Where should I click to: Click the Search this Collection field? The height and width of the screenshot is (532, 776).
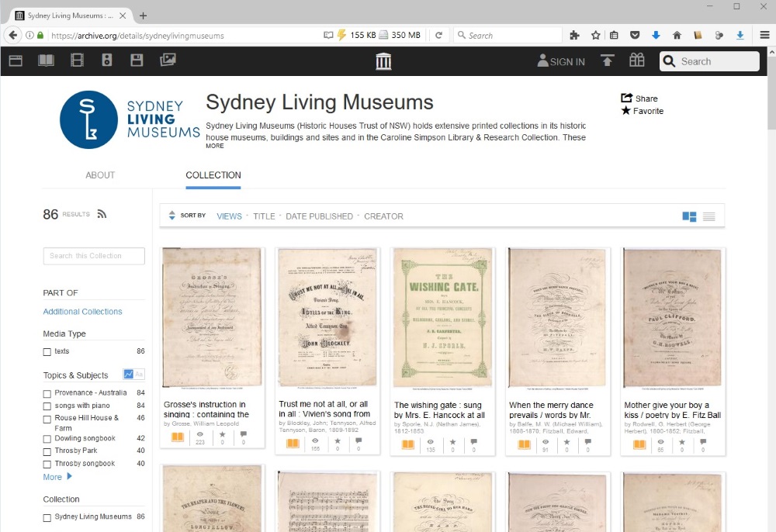click(94, 256)
